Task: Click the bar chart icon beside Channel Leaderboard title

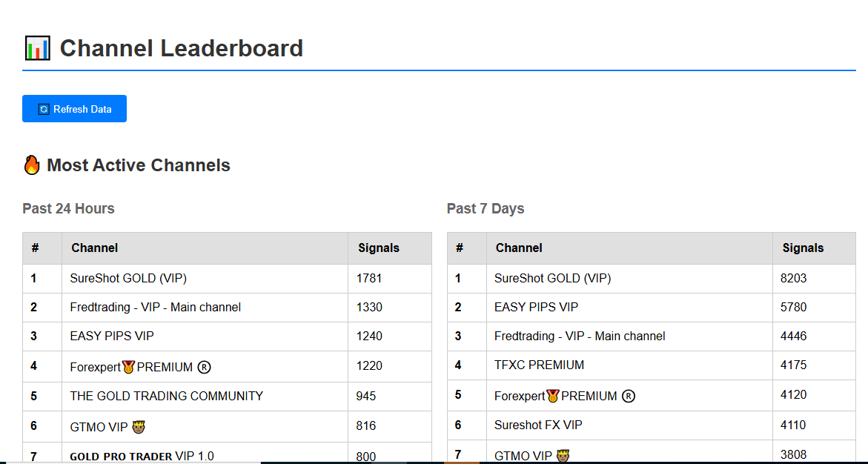Action: (x=38, y=47)
